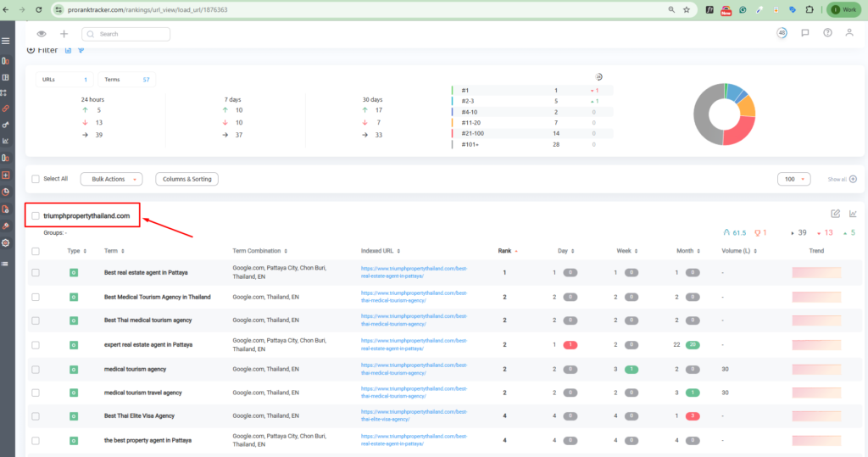Viewport: 868px width, 457px height.
Task: Bookmark this page with the star icon
Action: 687,9
